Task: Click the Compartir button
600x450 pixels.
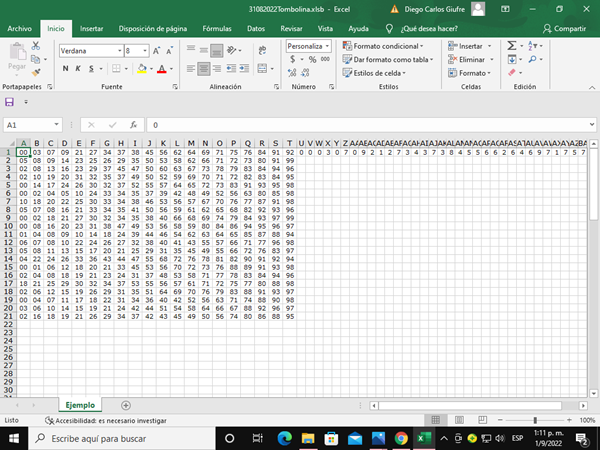Action: pos(563,29)
